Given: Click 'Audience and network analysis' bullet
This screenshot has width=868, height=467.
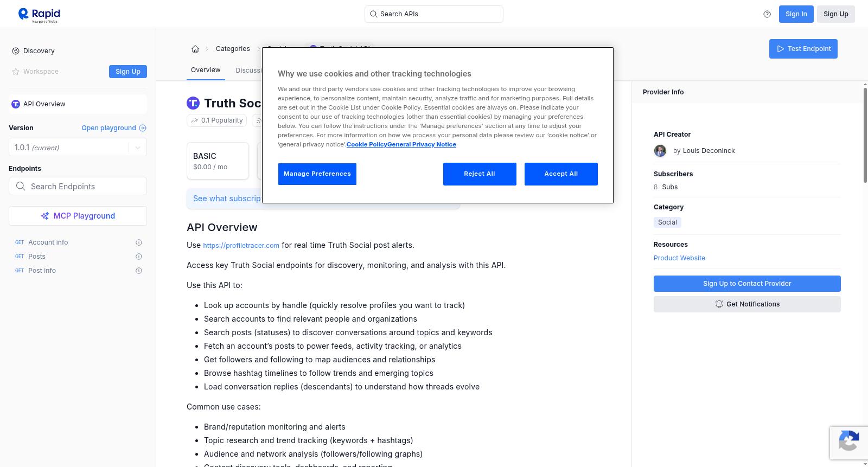Looking at the screenshot, I should [x=313, y=454].
